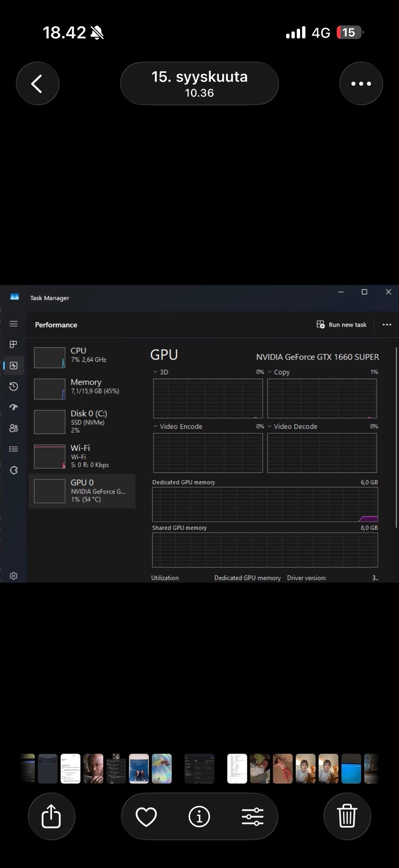Tap the share icon
Screen dimensions: 399x868
click(x=51, y=816)
